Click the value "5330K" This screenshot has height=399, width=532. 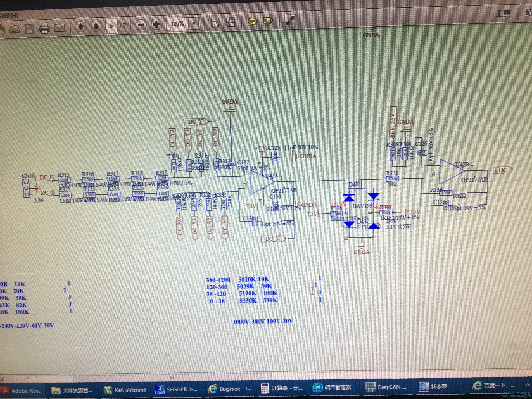click(x=248, y=300)
